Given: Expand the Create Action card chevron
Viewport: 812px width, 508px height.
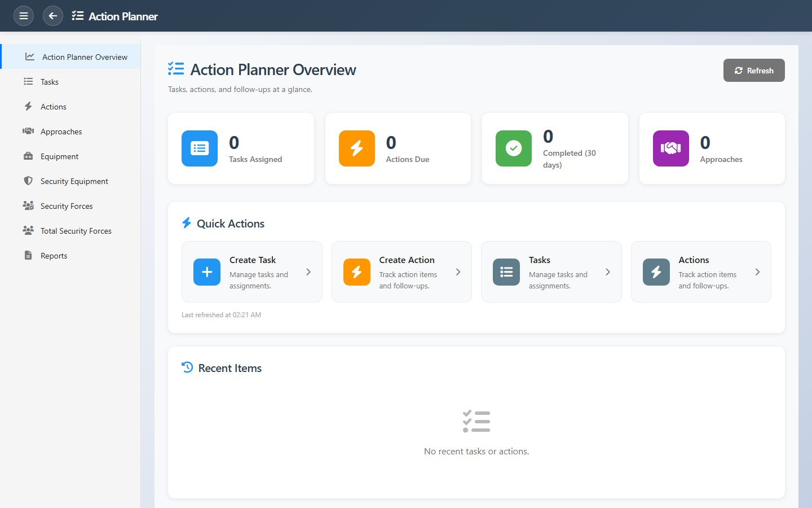Looking at the screenshot, I should click(x=458, y=272).
